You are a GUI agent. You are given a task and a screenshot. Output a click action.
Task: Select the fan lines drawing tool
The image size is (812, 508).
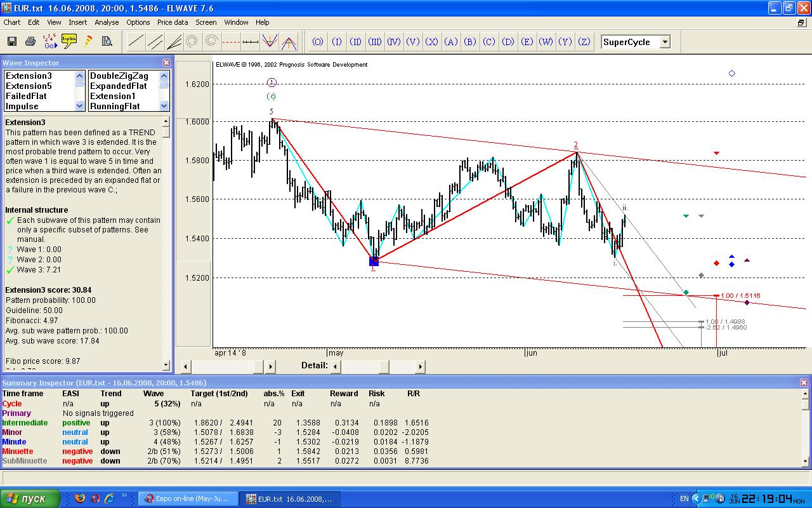[x=174, y=43]
